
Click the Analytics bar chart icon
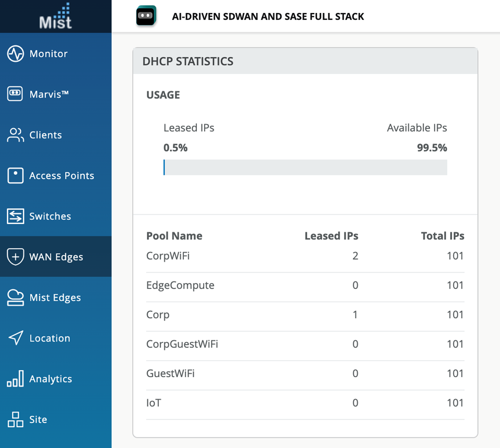click(15, 379)
